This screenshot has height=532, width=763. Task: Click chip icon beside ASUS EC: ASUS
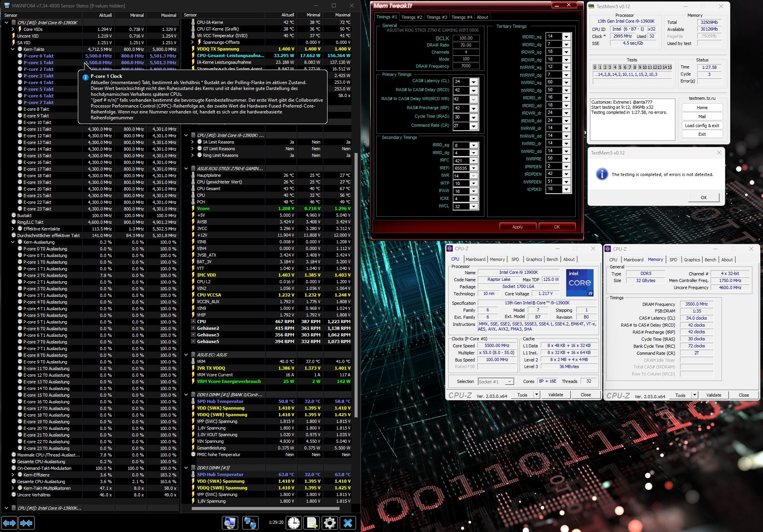tap(193, 355)
